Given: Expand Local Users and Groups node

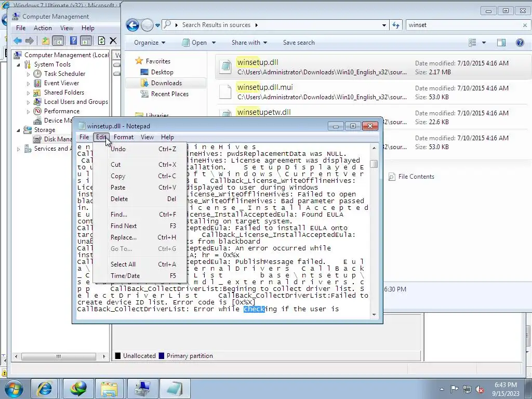Looking at the screenshot, I should click(x=28, y=102).
